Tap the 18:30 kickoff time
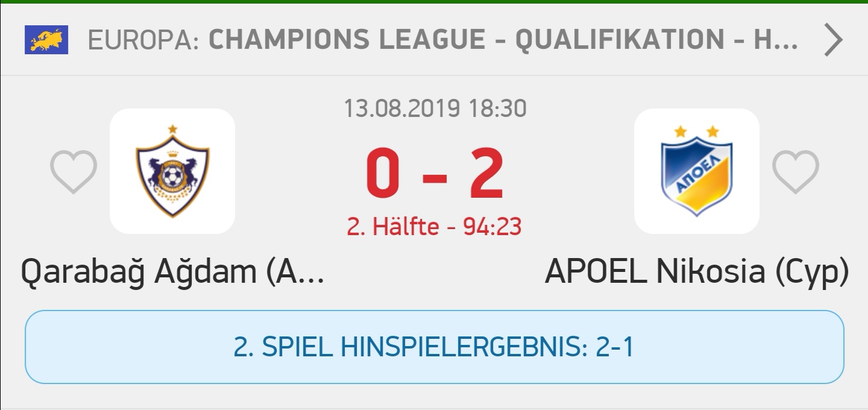The height and width of the screenshot is (410, 868). pyautogui.click(x=497, y=109)
